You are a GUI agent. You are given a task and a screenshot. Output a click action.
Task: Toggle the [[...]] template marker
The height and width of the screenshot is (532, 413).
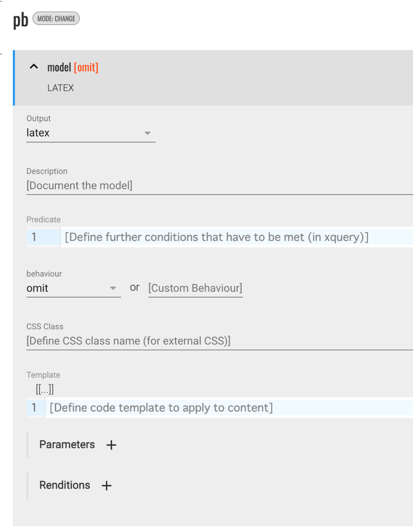point(45,389)
